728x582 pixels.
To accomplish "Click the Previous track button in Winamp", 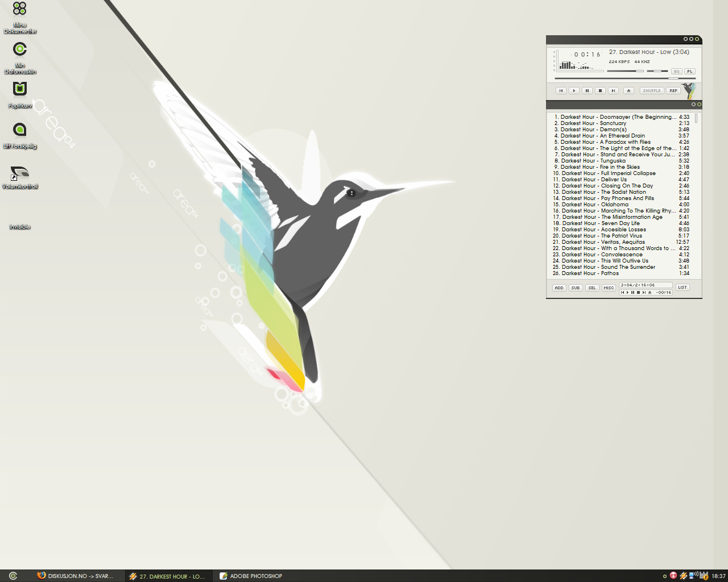I will (561, 90).
